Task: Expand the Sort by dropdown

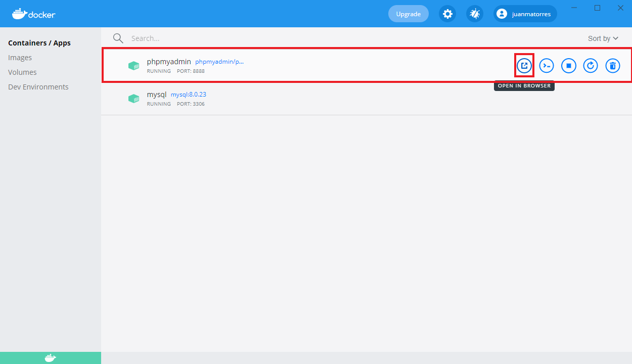Action: (603, 38)
